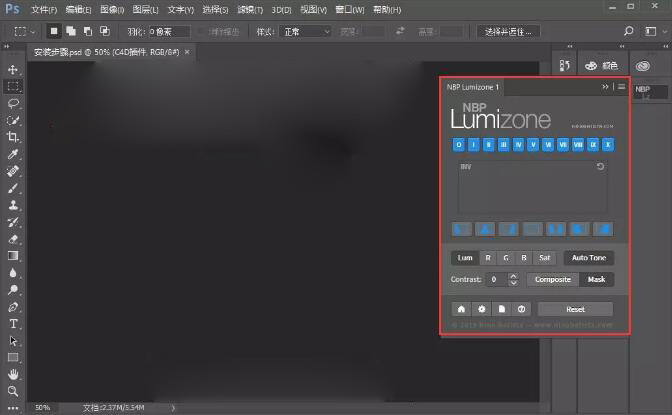672x415 pixels.
Task: Open the extra tools ellipsis in toolbox
Action: point(13,408)
